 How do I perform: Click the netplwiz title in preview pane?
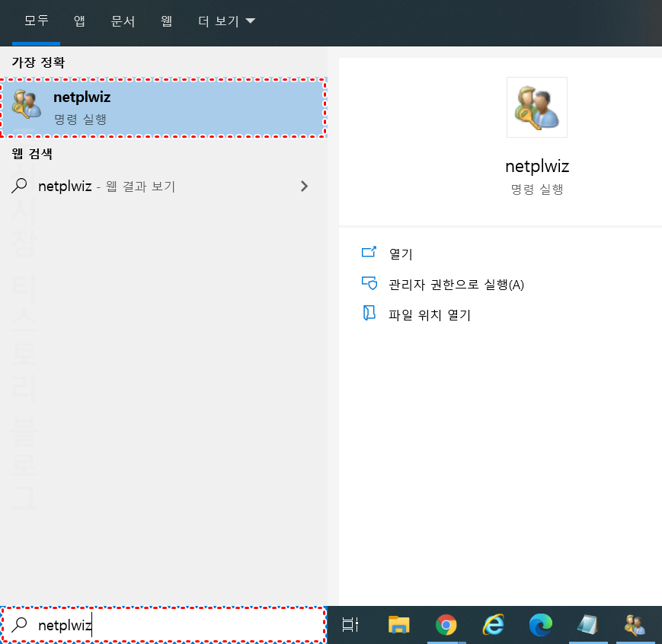tap(537, 166)
